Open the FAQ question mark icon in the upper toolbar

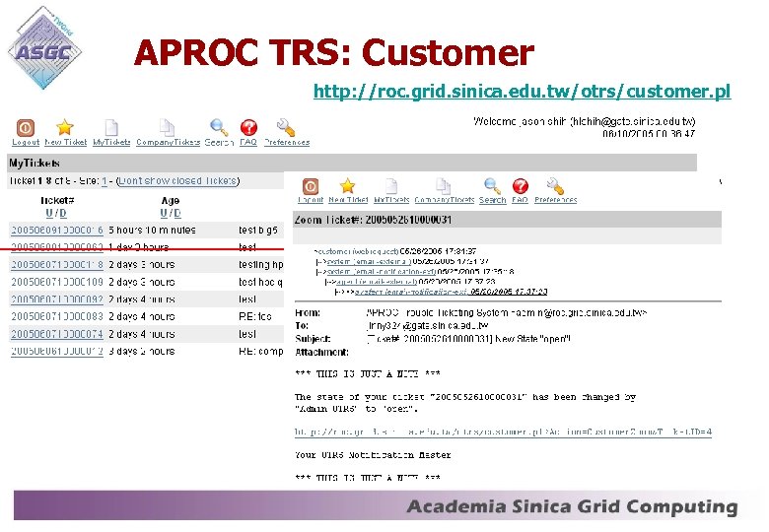(x=248, y=128)
